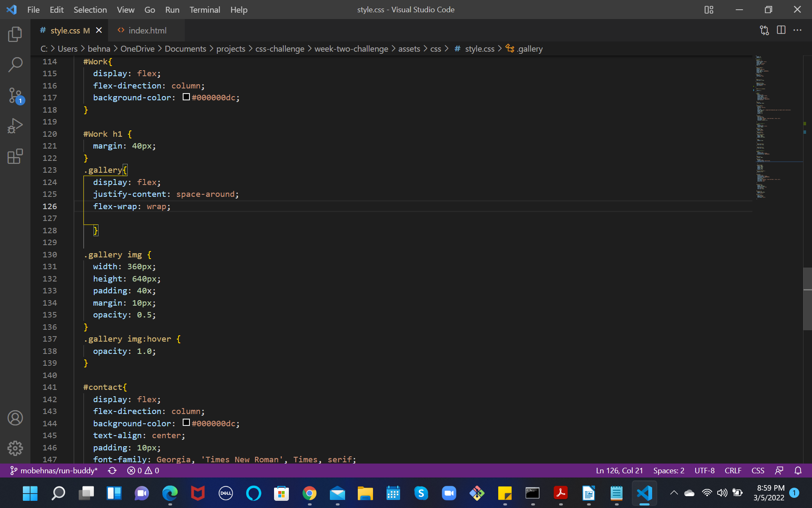Viewport: 812px width, 508px height.
Task: Open the changes diff view icon
Action: tap(764, 30)
